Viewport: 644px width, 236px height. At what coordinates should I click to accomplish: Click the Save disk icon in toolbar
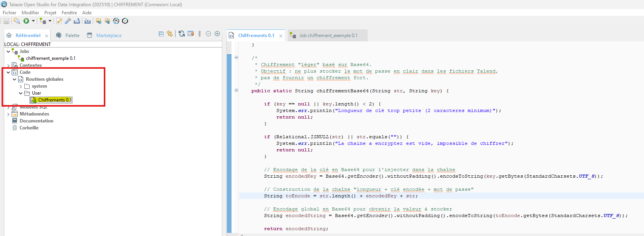tap(7, 21)
